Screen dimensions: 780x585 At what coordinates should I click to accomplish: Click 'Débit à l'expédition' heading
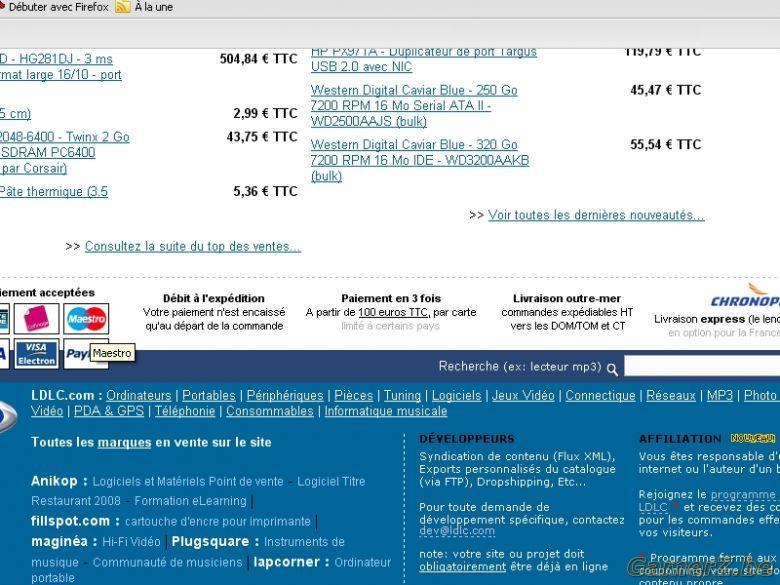(x=214, y=298)
